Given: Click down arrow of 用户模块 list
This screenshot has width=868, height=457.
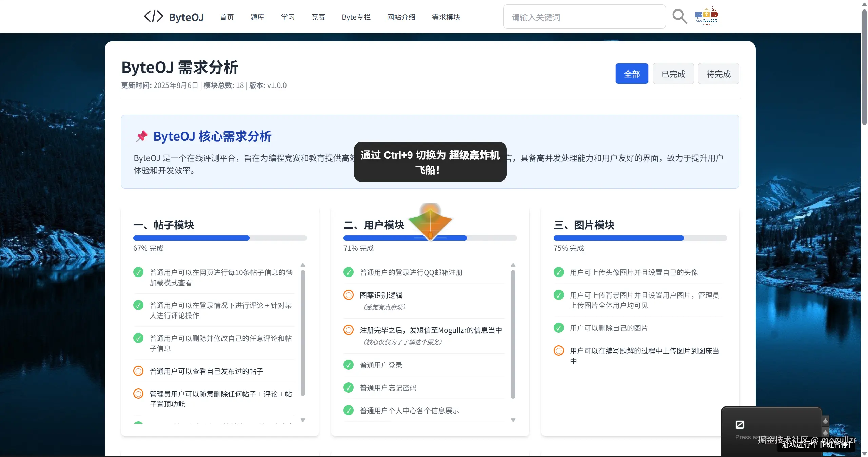Looking at the screenshot, I should [x=513, y=420].
